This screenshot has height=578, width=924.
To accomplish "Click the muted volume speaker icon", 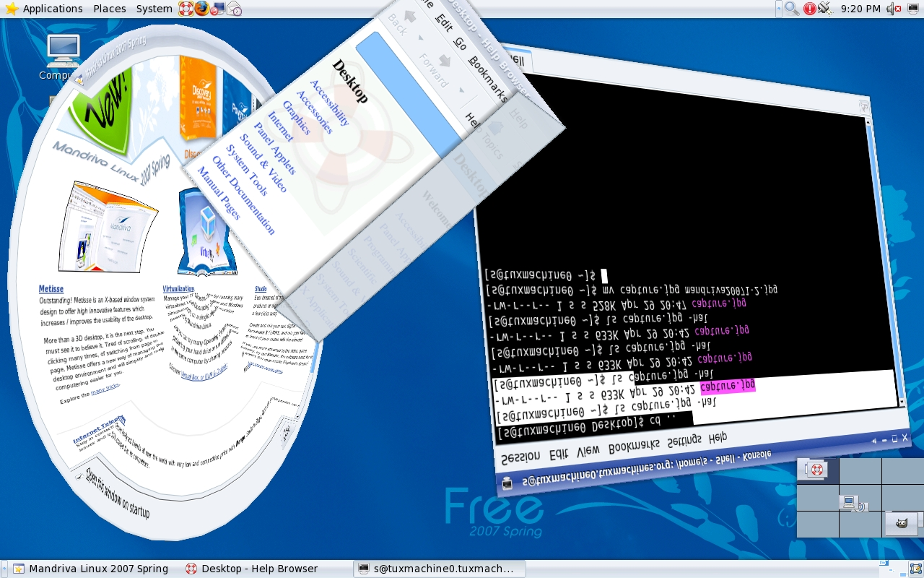I will click(x=894, y=9).
